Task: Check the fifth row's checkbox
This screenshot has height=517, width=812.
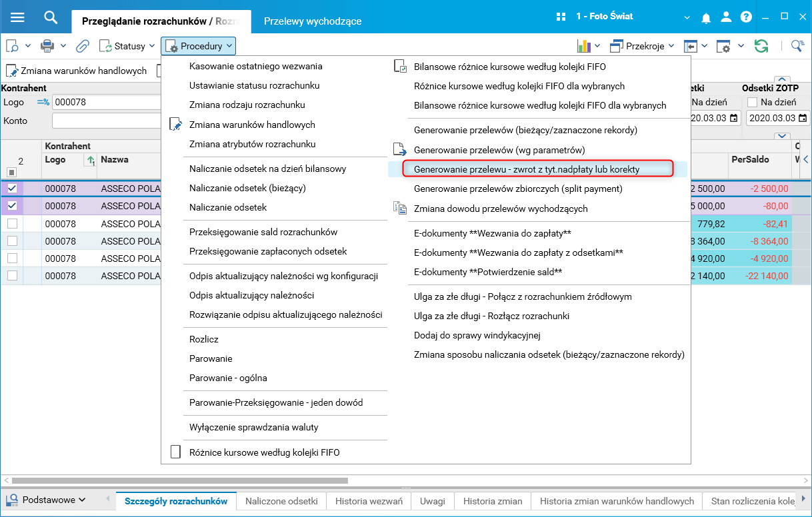Action: click(x=12, y=258)
